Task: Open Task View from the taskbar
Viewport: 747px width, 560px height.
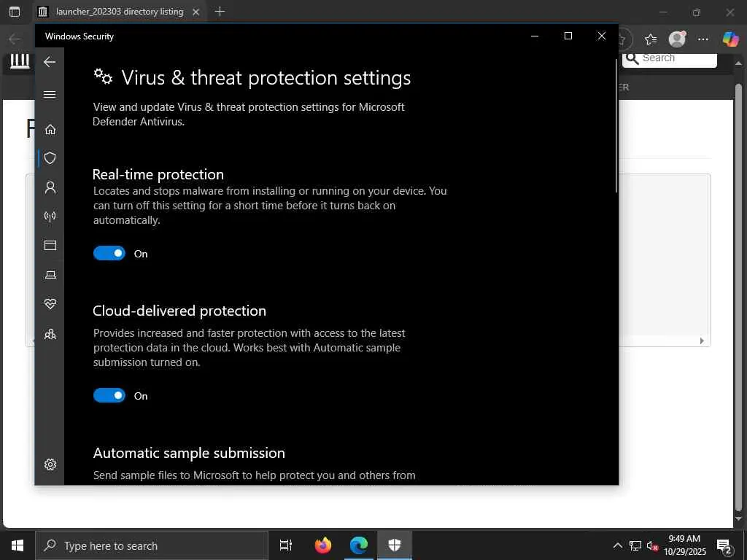Action: [x=285, y=545]
